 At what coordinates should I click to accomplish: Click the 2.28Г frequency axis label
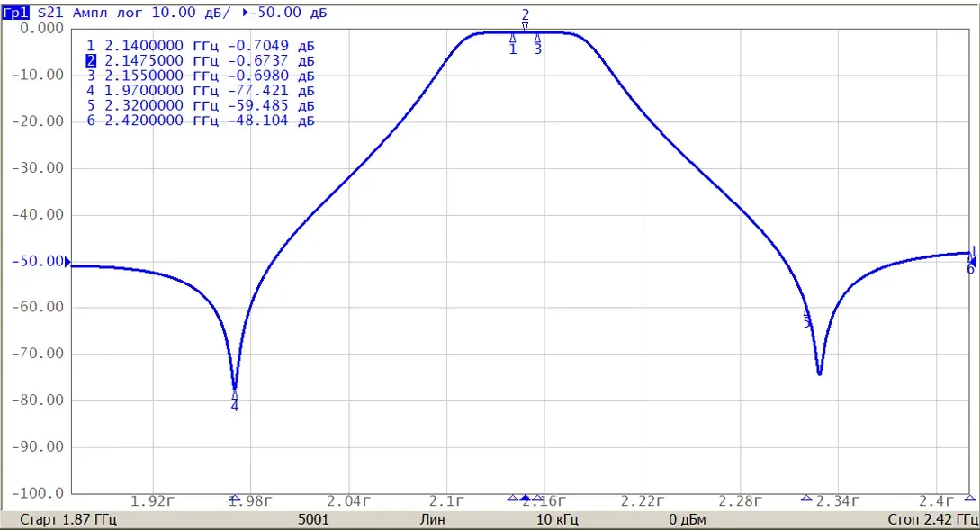pos(740,501)
